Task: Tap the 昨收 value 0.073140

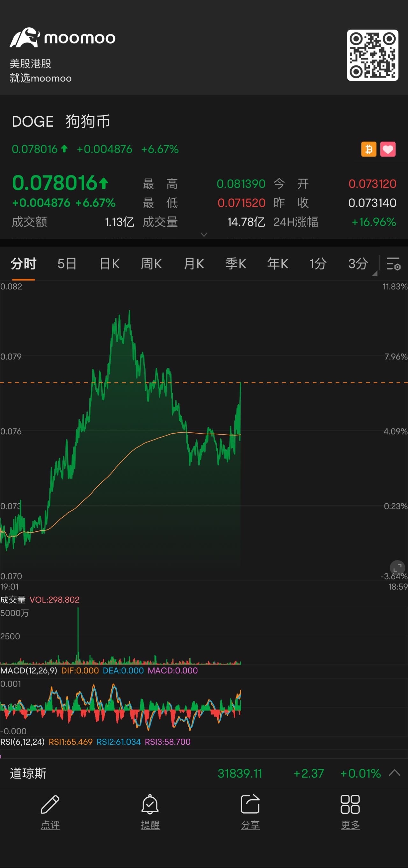Action: (372, 203)
